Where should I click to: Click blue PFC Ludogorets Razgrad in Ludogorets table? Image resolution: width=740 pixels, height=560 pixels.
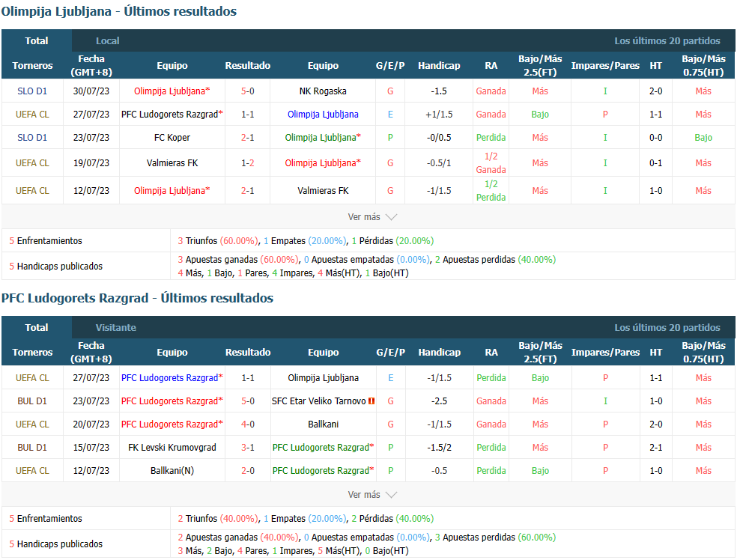(x=172, y=378)
